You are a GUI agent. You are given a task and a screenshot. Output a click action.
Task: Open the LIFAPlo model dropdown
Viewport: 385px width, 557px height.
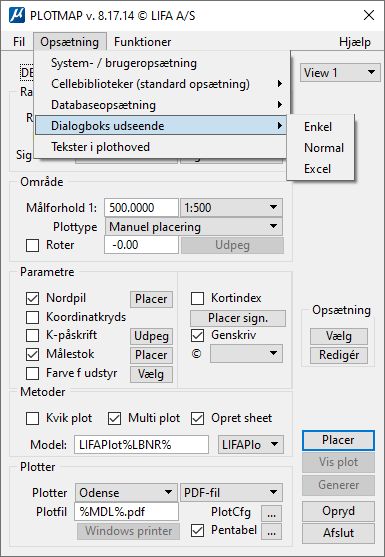click(251, 445)
